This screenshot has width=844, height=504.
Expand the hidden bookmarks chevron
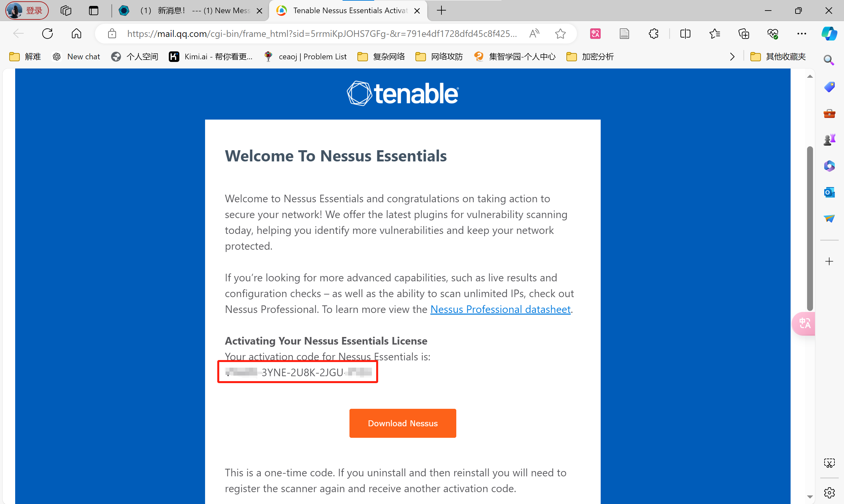click(x=732, y=57)
